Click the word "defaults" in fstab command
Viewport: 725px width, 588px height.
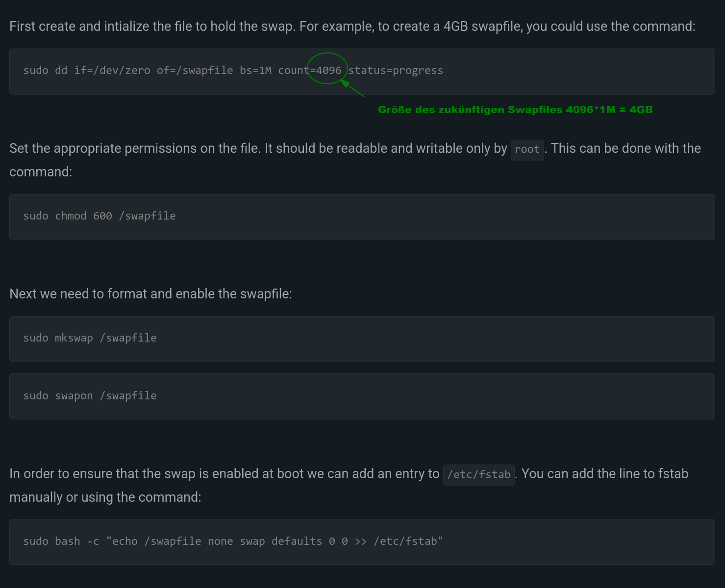pyautogui.click(x=297, y=541)
